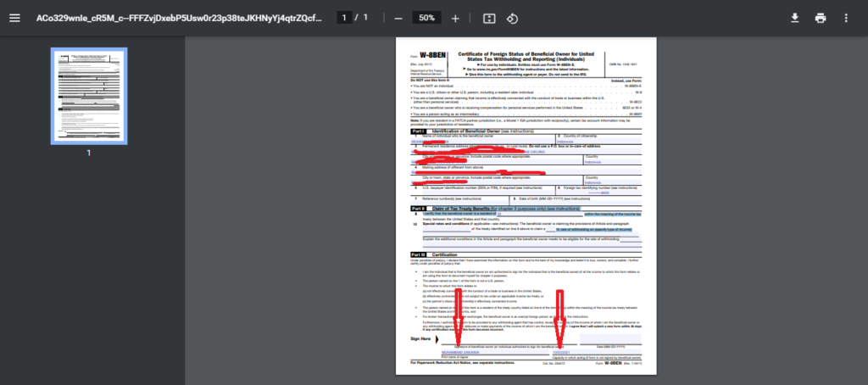Image resolution: width=868 pixels, height=385 pixels.
Task: Click the current page number field
Action: (344, 18)
